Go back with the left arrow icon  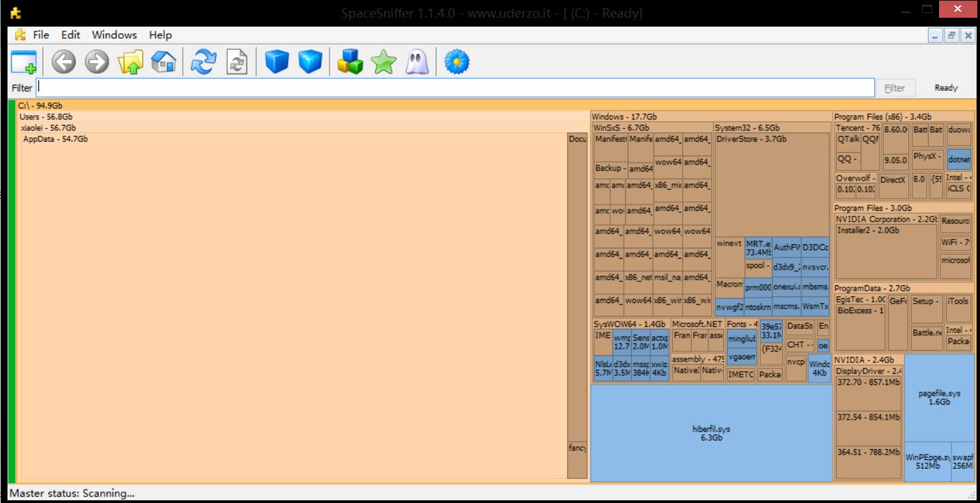[63, 62]
